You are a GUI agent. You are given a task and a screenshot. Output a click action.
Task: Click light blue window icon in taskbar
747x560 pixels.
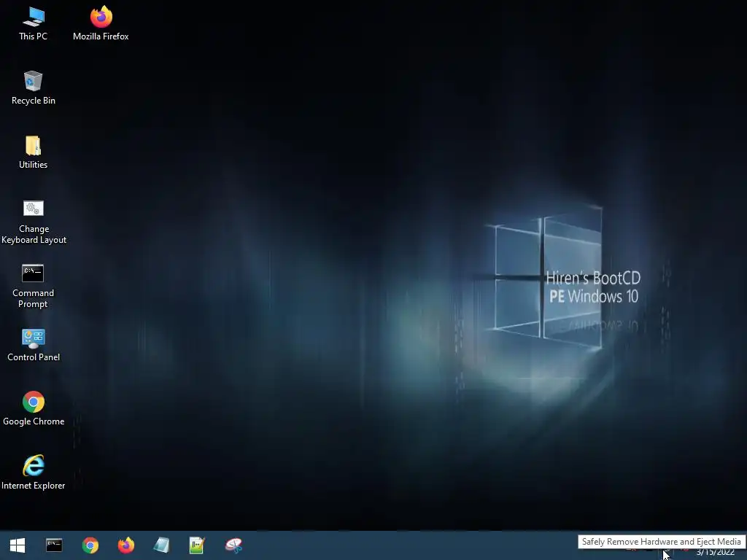(161, 545)
